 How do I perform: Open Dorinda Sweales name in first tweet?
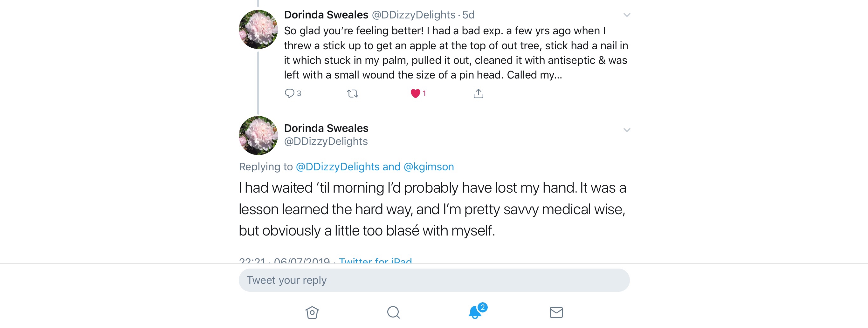(x=326, y=15)
